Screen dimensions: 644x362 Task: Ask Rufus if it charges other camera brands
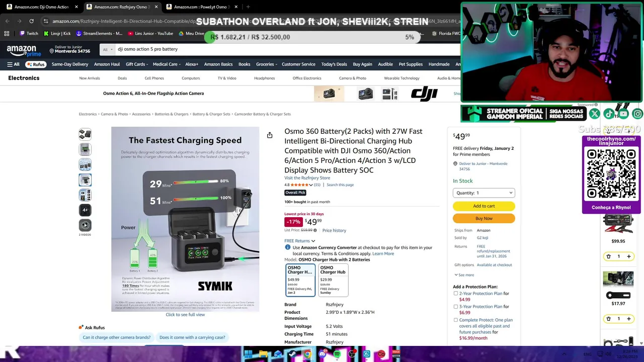[116, 337]
